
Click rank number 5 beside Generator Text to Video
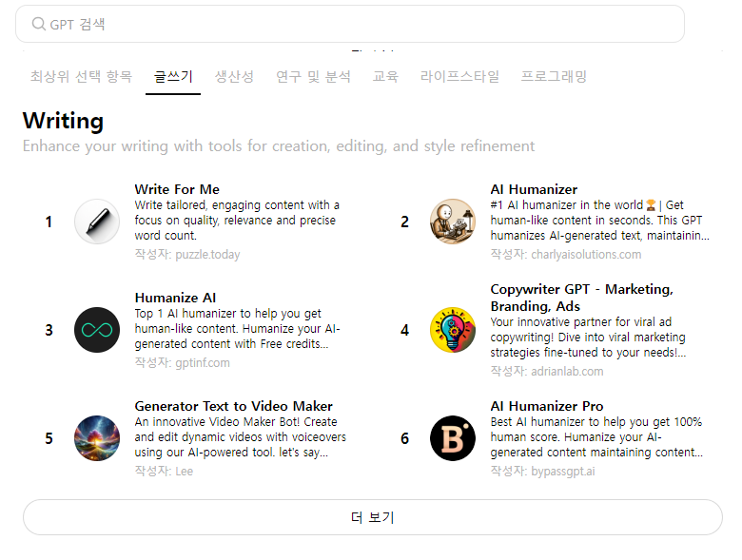pos(49,438)
